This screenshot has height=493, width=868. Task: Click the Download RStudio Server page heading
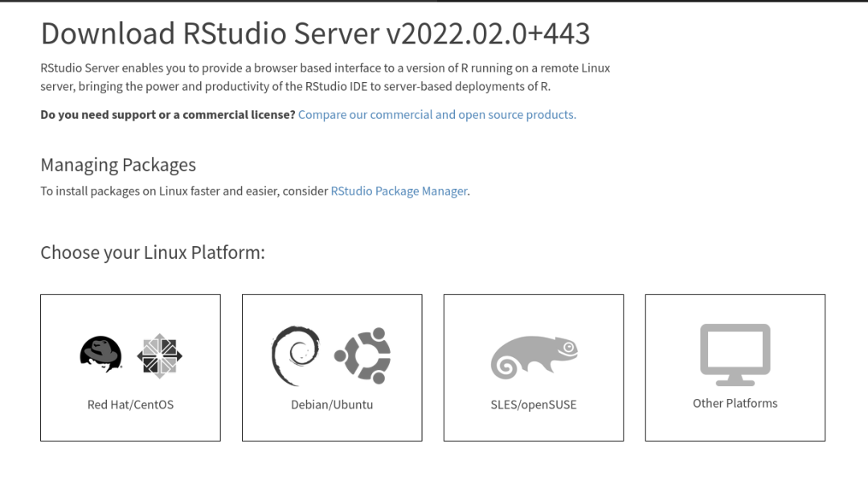(316, 33)
